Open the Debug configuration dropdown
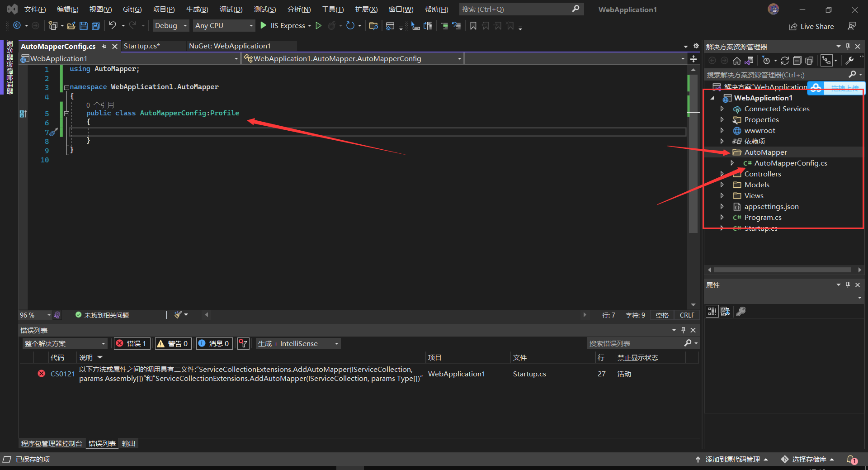Screen dimensions: 868x470 tap(171, 26)
